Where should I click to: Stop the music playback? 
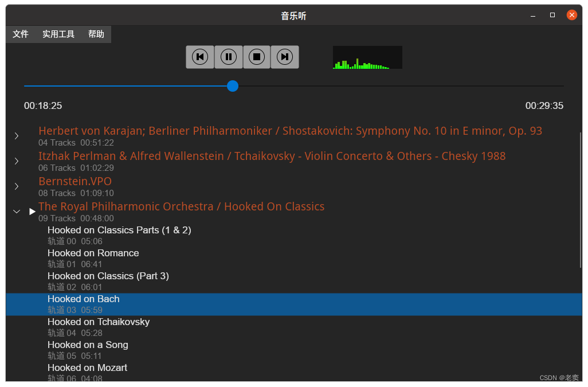coord(257,57)
